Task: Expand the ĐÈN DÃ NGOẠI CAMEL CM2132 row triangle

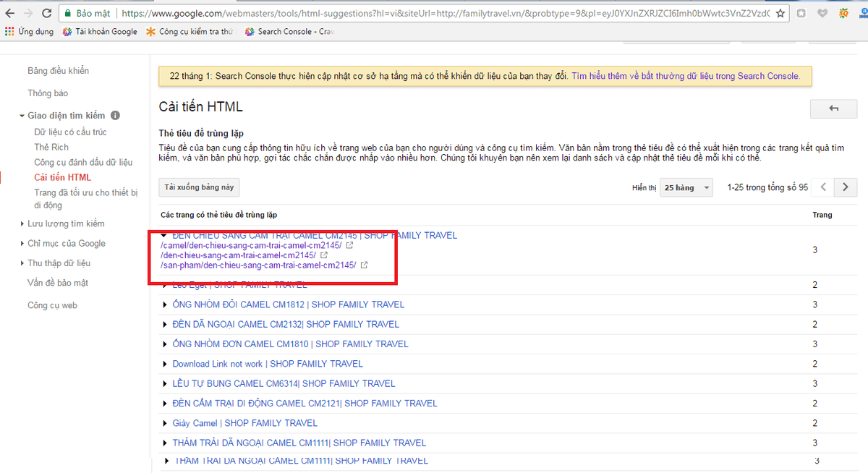Action: coord(164,324)
